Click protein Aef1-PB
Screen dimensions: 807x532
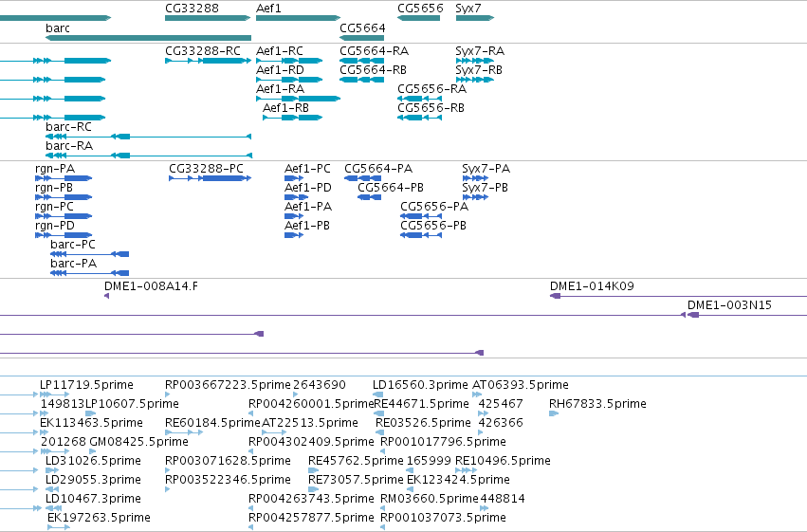click(307, 226)
